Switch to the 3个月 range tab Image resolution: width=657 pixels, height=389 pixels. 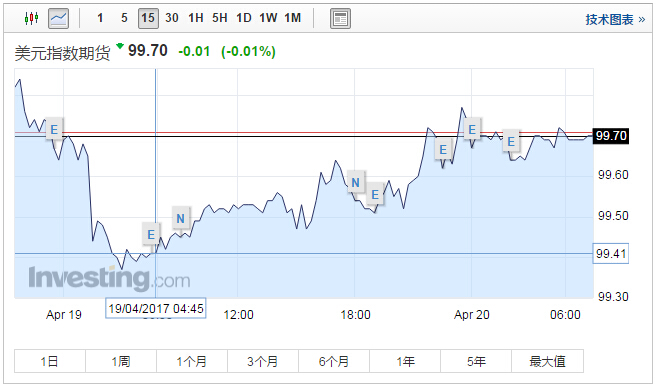(263, 361)
